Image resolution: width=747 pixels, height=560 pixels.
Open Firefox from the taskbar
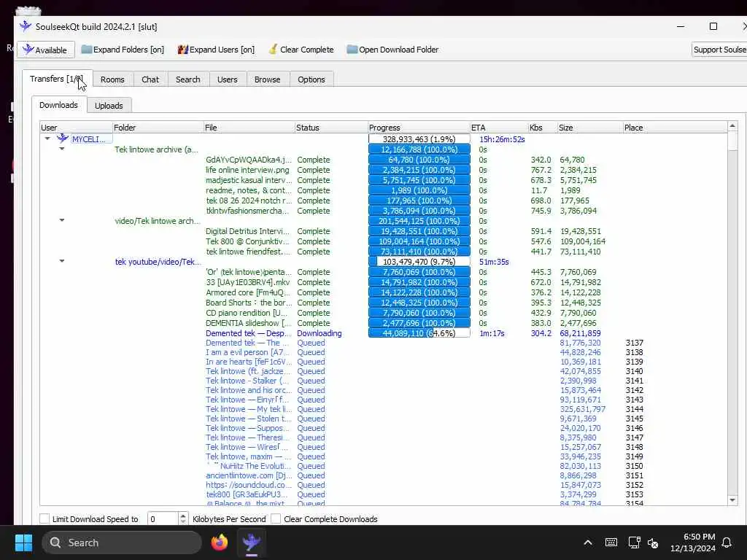pos(219,542)
